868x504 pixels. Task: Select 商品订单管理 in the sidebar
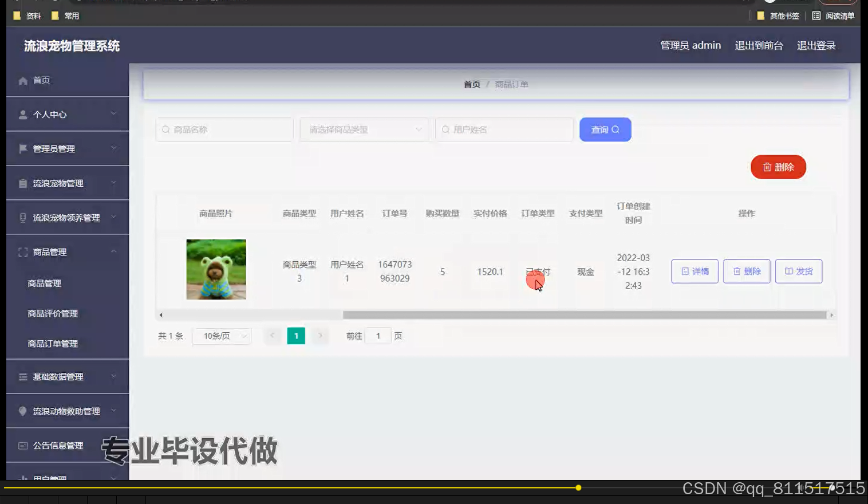coord(52,344)
